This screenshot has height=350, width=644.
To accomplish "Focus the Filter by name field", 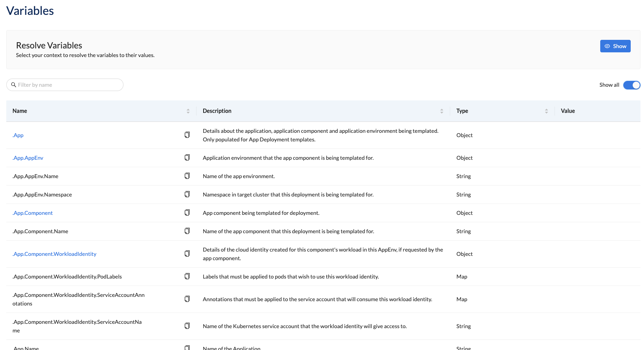I will 65,85.
